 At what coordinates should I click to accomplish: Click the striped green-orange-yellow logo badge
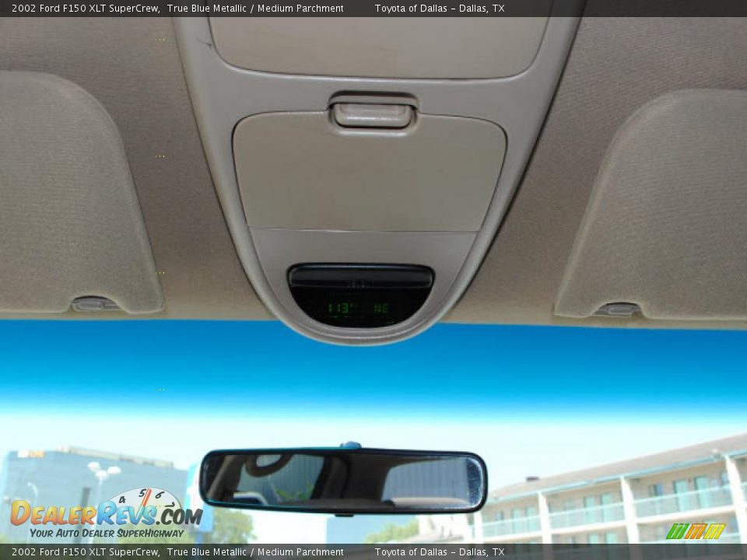pyautogui.click(x=696, y=531)
